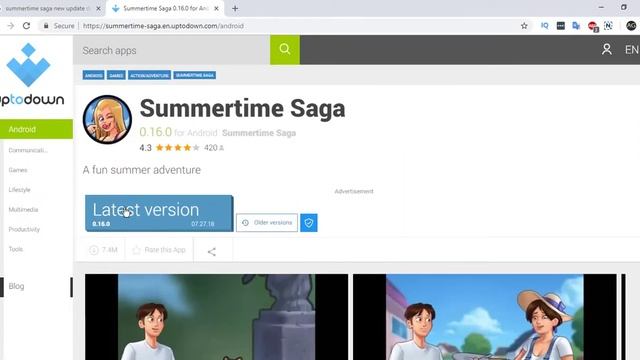This screenshot has height=360, width=640.
Task: Click the Google Translate extension icon
Action: (x=576, y=26)
